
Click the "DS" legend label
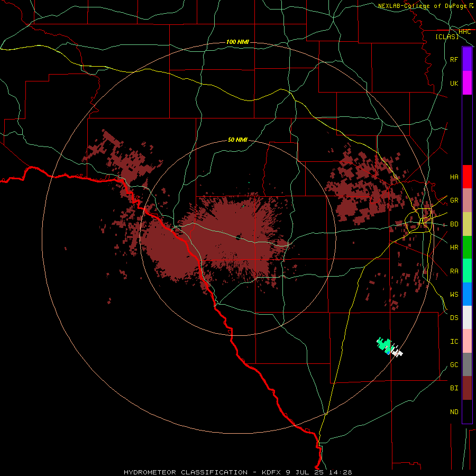454,317
